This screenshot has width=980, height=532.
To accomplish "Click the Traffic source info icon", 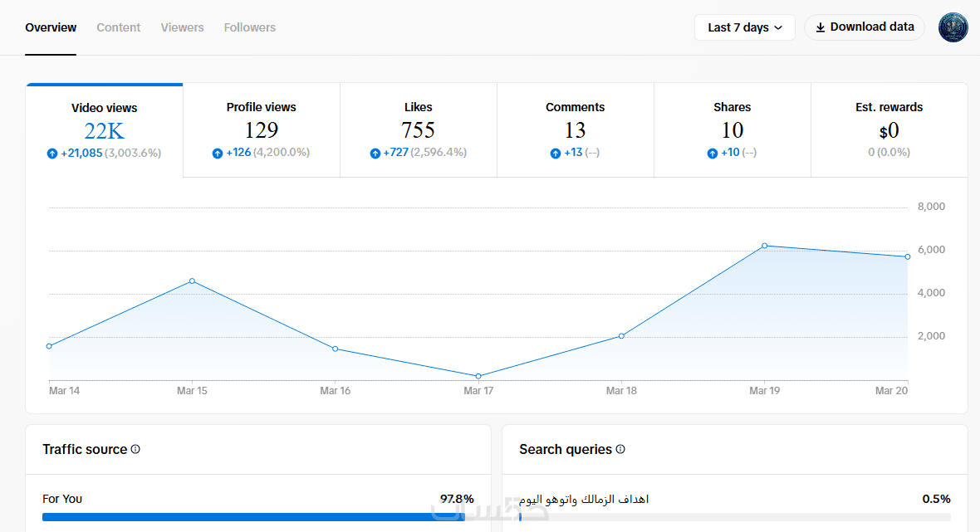I will [x=135, y=449].
